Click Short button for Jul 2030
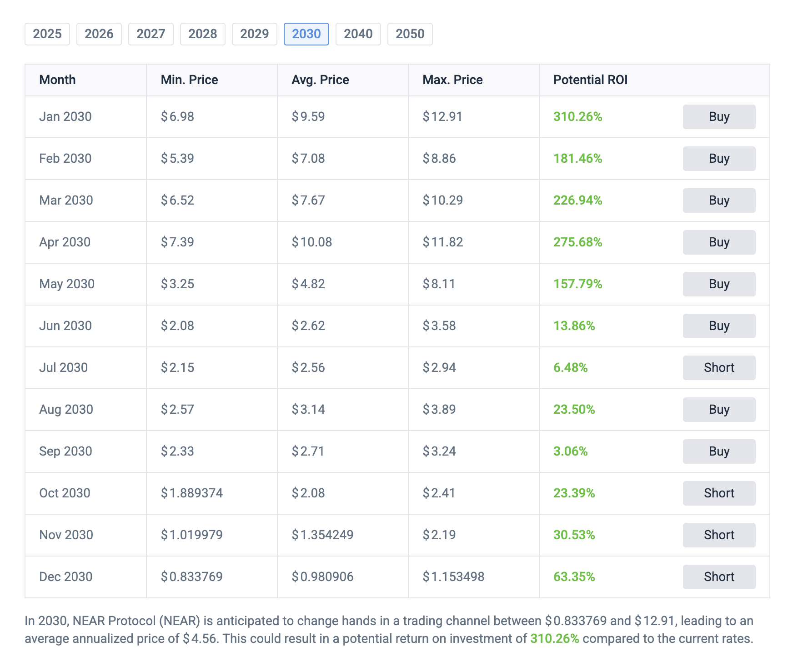This screenshot has height=672, width=793. tap(719, 368)
